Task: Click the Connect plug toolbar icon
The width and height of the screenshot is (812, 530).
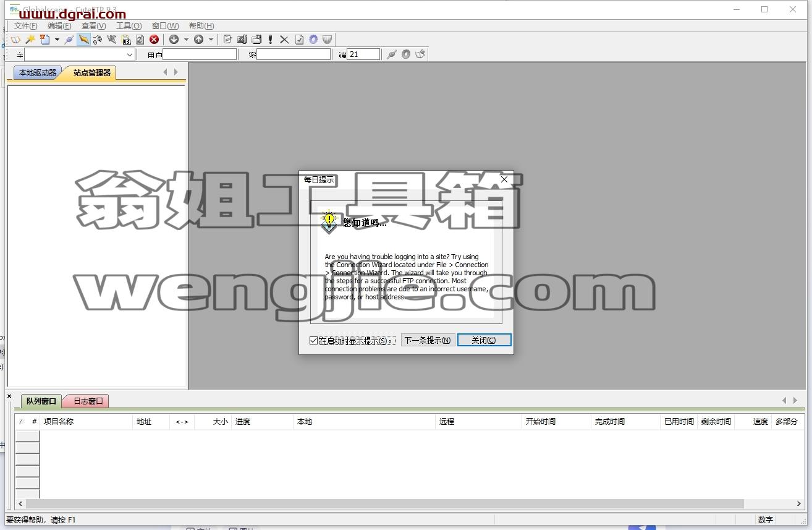Action: coord(69,40)
